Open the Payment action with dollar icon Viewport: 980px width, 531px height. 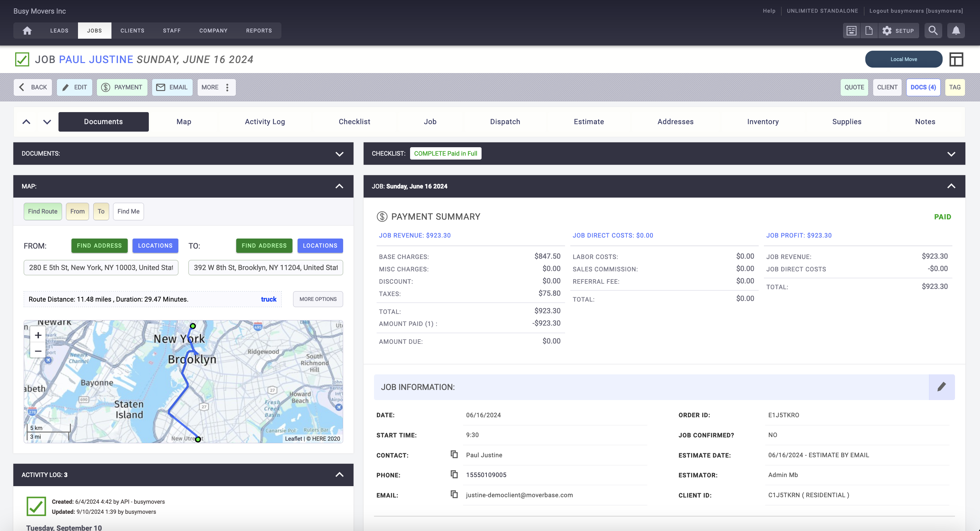(x=122, y=87)
